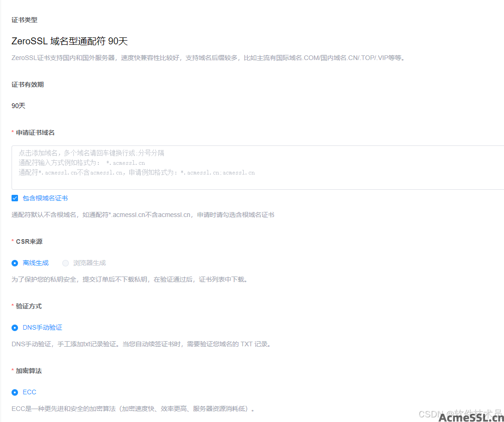
Task: Click the 申请证书域名 field label
Action: point(35,133)
